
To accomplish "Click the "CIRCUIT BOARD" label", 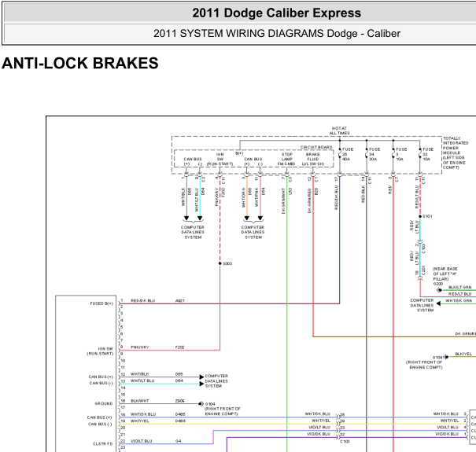I will (x=316, y=147).
